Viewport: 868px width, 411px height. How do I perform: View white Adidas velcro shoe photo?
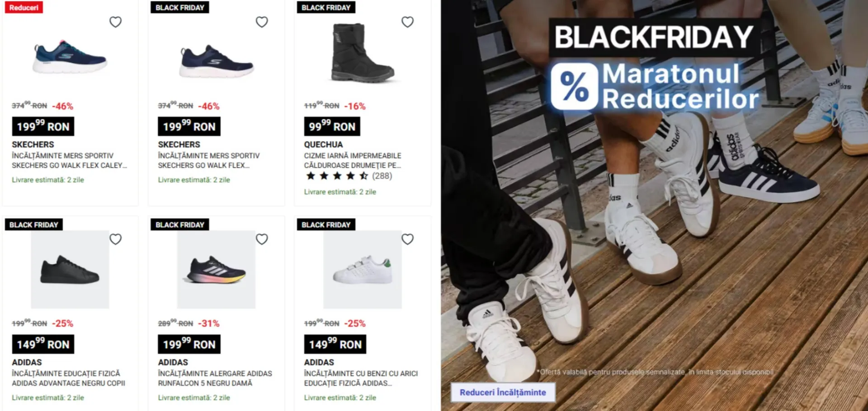tap(362, 270)
